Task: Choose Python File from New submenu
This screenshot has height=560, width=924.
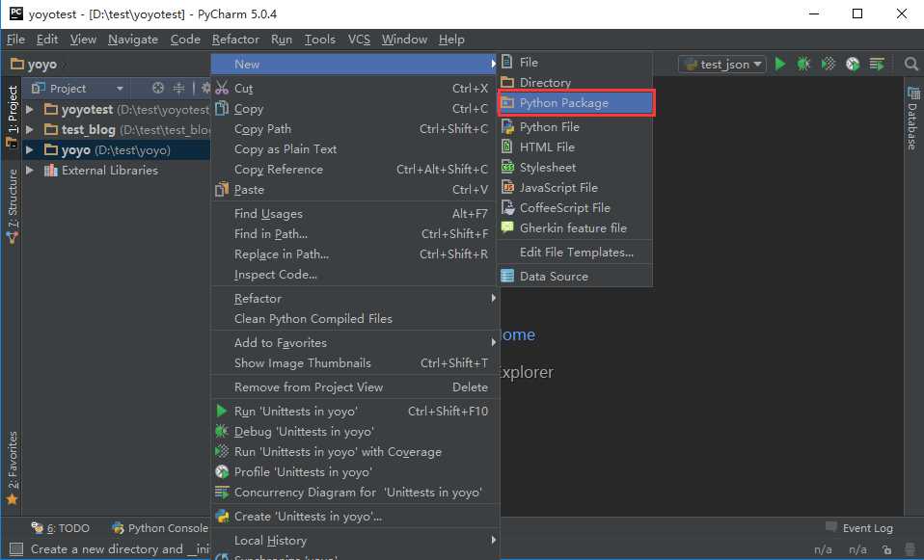Action: coord(576,126)
